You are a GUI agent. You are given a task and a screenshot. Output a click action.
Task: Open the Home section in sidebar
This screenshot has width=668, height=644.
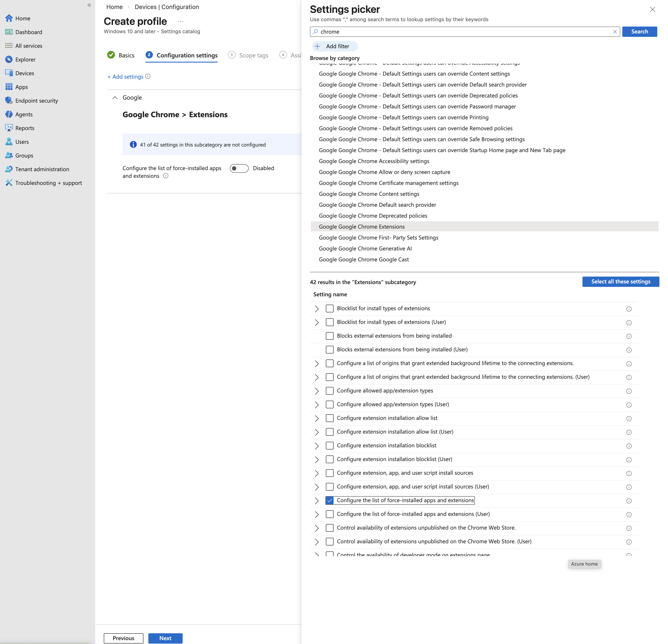[x=23, y=18]
